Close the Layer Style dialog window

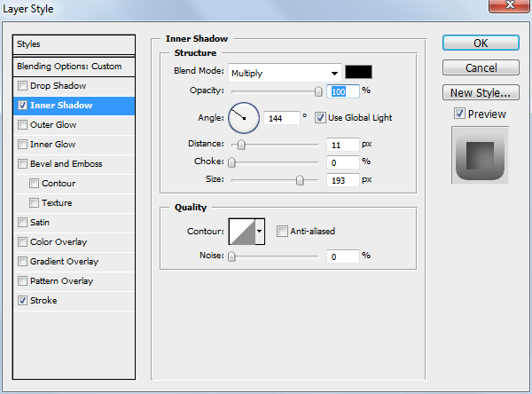(508, 8)
